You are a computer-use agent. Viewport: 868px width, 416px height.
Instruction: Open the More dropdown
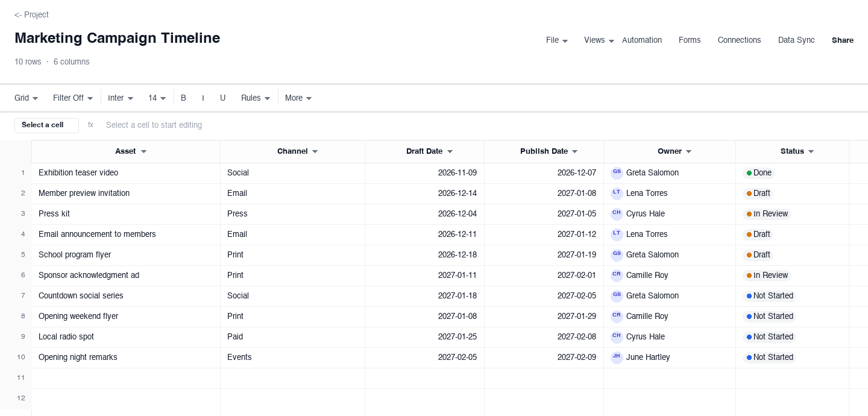coord(298,98)
